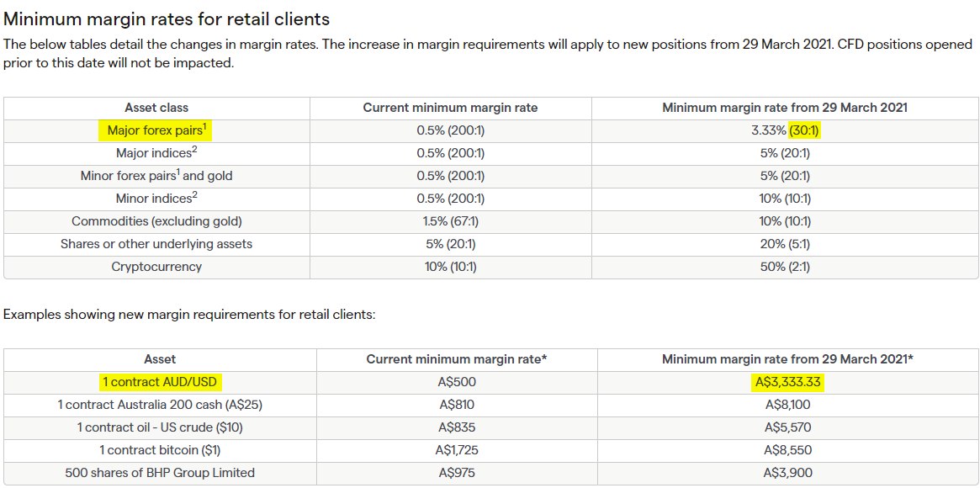980x488 pixels.
Task: Select the '1 contract Australia 200 cash (A$25)' cell
Action: coord(160,405)
